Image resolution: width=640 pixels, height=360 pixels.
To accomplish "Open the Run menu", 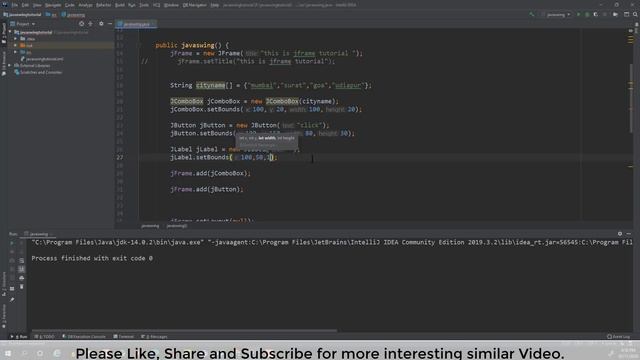I will coord(132,5).
